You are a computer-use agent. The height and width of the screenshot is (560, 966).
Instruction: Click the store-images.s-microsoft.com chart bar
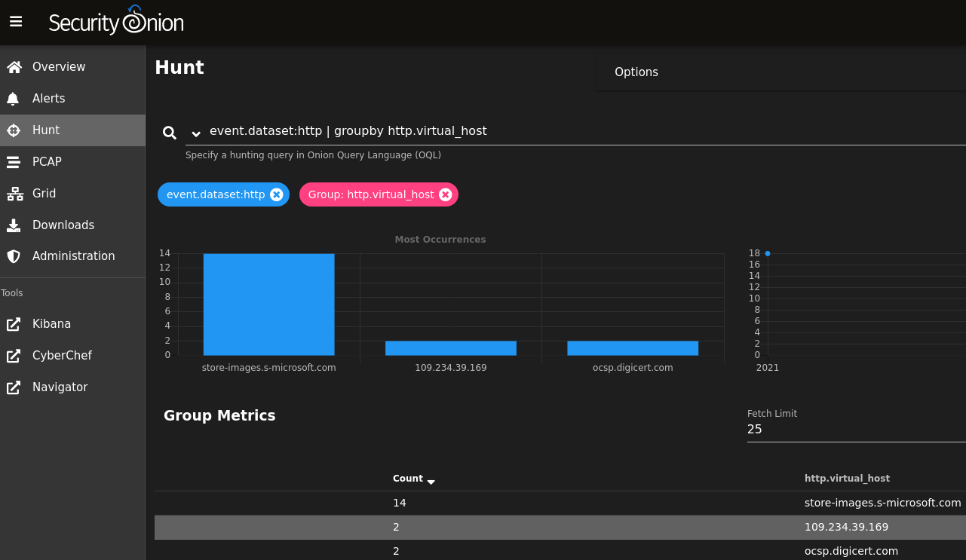(x=268, y=304)
